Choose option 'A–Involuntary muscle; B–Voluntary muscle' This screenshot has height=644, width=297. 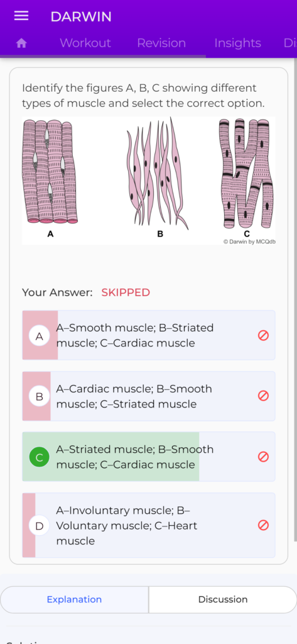coord(148,525)
